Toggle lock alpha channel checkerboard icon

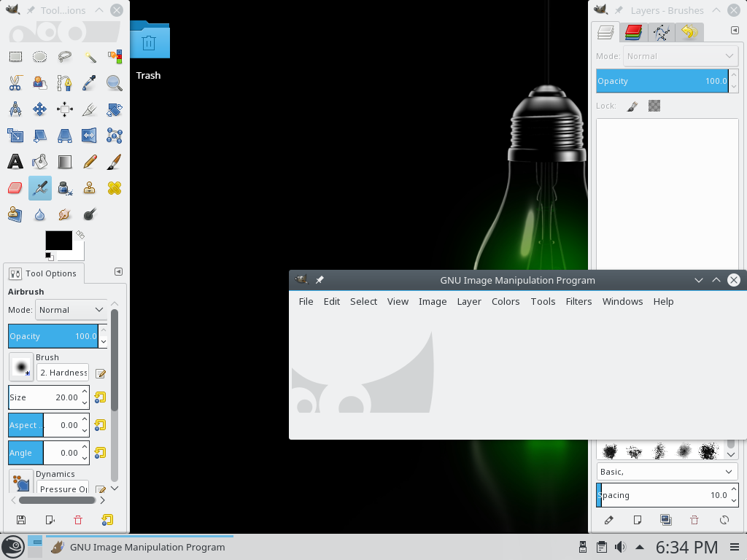[654, 106]
